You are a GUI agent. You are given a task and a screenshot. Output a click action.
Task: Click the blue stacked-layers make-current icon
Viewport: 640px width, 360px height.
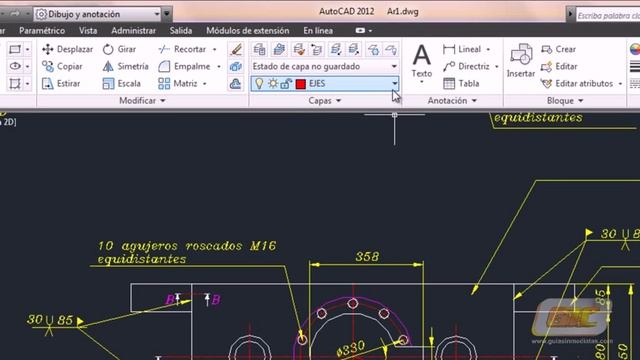point(279,49)
